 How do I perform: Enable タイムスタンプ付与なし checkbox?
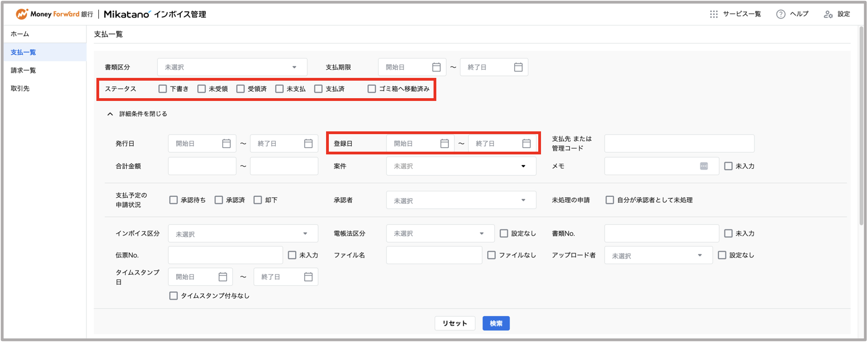click(173, 296)
